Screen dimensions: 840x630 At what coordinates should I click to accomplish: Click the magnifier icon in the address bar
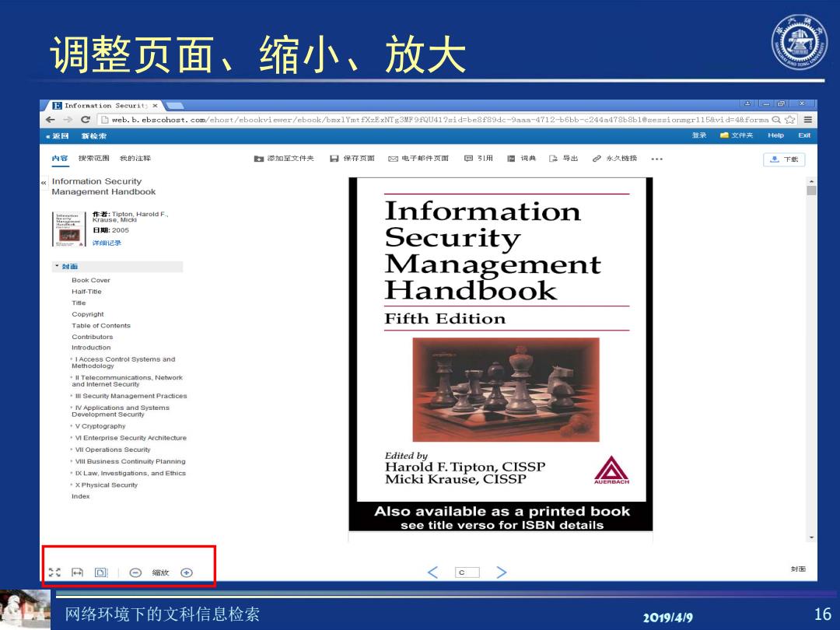pos(776,120)
